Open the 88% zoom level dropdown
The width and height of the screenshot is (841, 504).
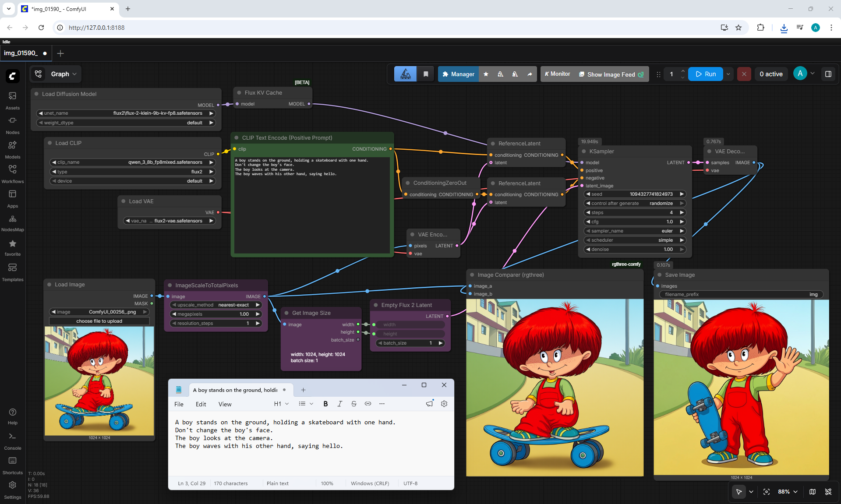788,492
